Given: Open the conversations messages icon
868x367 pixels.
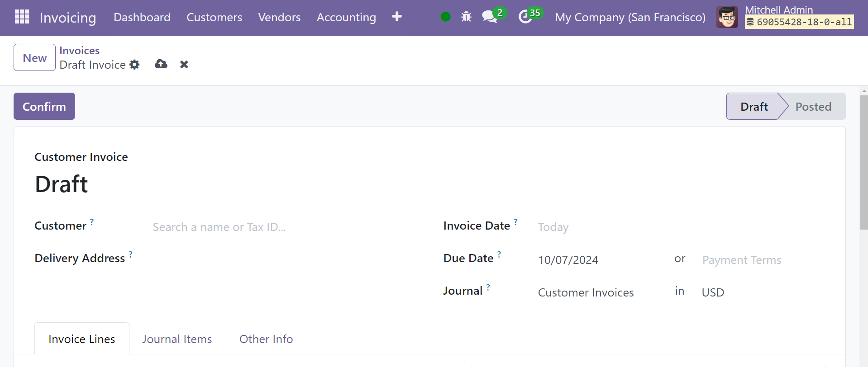Looking at the screenshot, I should [x=490, y=17].
